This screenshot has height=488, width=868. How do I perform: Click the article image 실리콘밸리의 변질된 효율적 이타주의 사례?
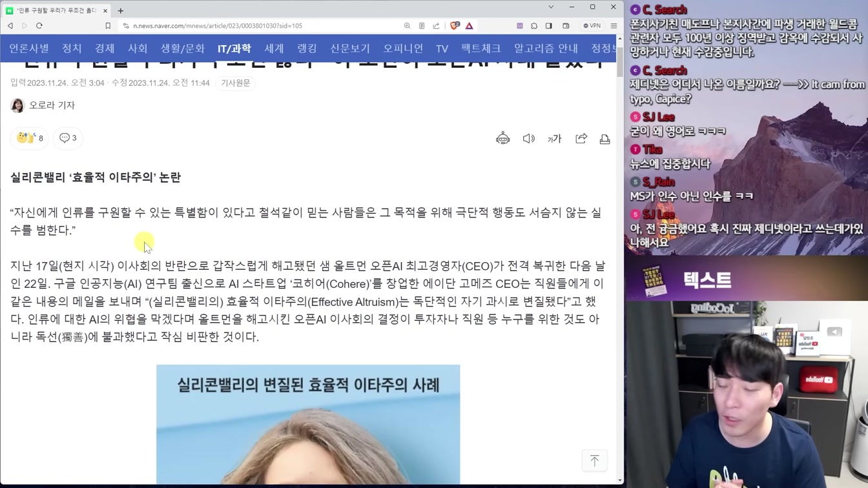coord(308,425)
